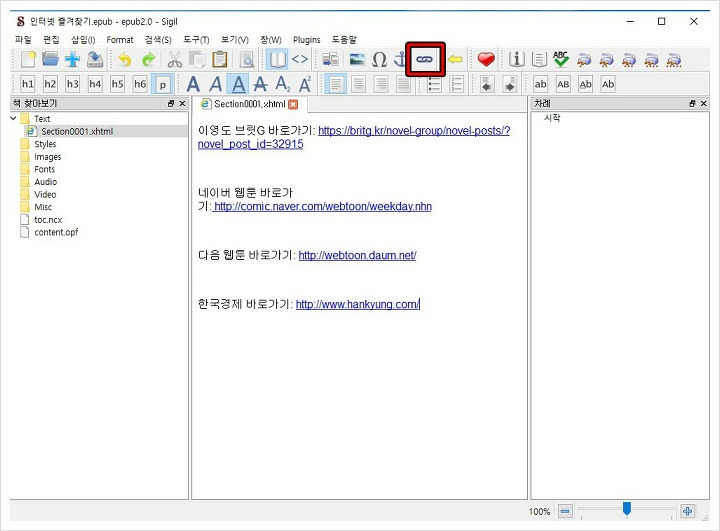Close the Section0001.xhtml tab
The width and height of the screenshot is (720, 531).
point(293,105)
